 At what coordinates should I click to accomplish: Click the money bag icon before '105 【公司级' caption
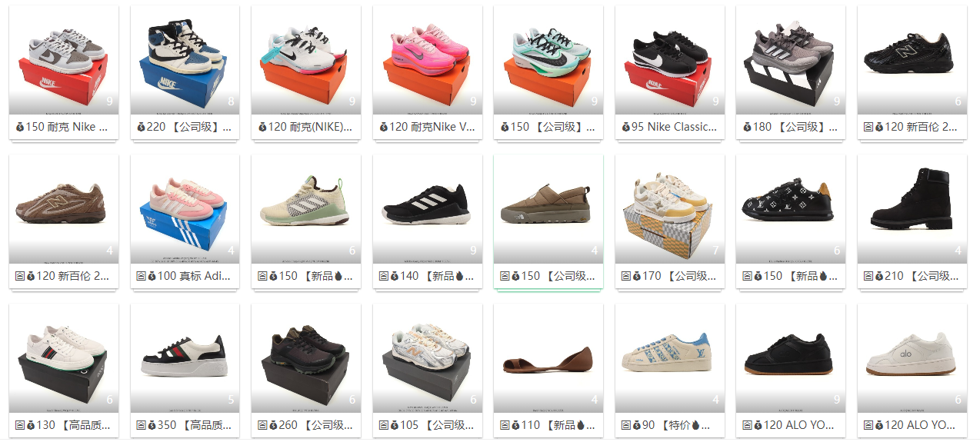pos(395,425)
